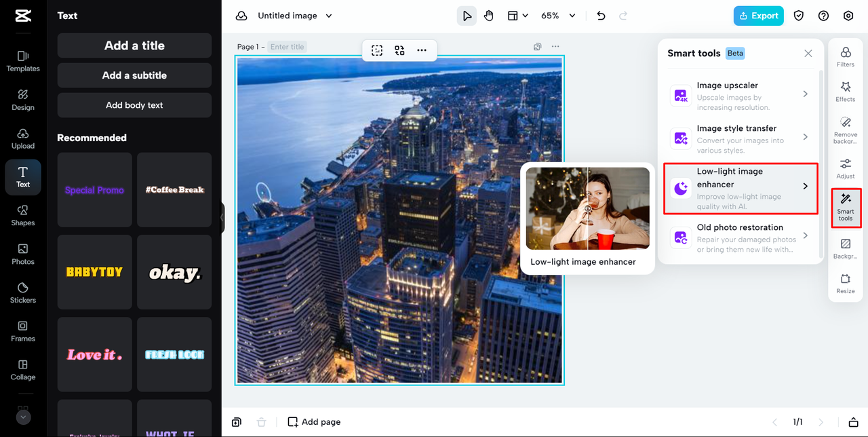Click the cloud save status icon
Image resolution: width=868 pixels, height=437 pixels.
click(241, 16)
